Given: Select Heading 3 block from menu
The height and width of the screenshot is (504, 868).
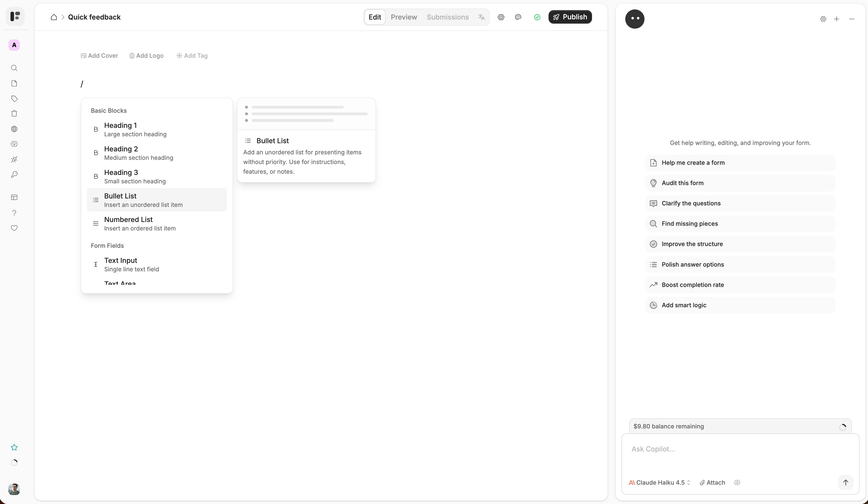Looking at the screenshot, I should click(x=157, y=176).
